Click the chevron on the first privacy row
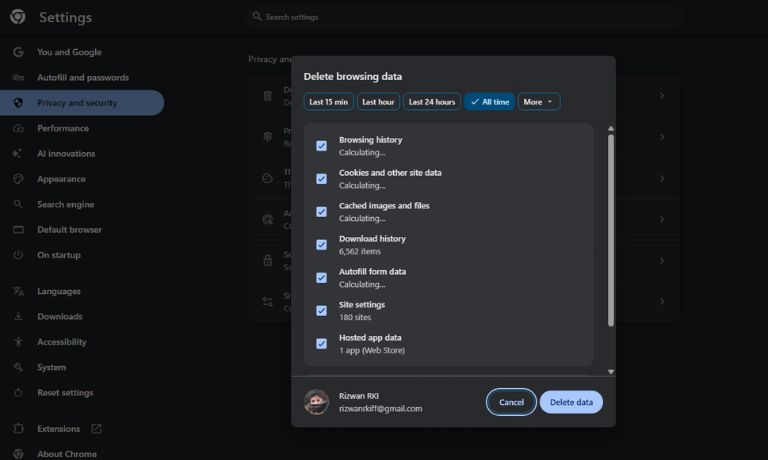Viewport: 768px width, 460px height. click(662, 96)
